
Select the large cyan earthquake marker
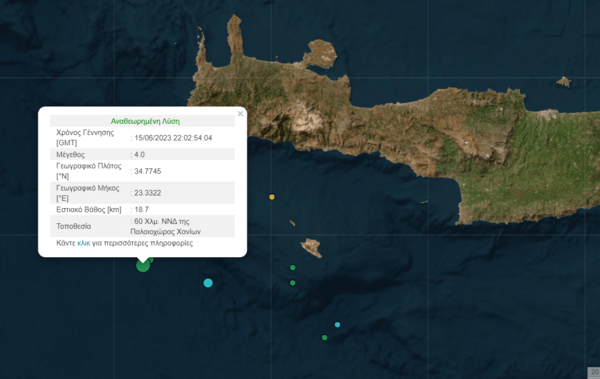(208, 283)
